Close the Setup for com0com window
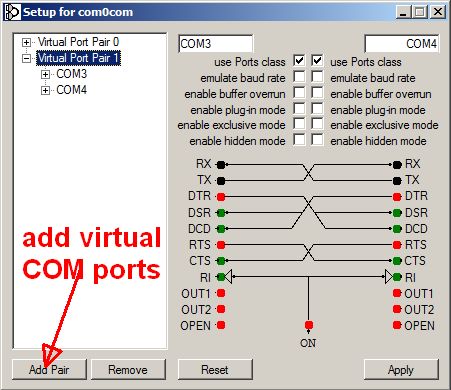Screen dimensions: 451x390 pyautogui.click(x=438, y=12)
